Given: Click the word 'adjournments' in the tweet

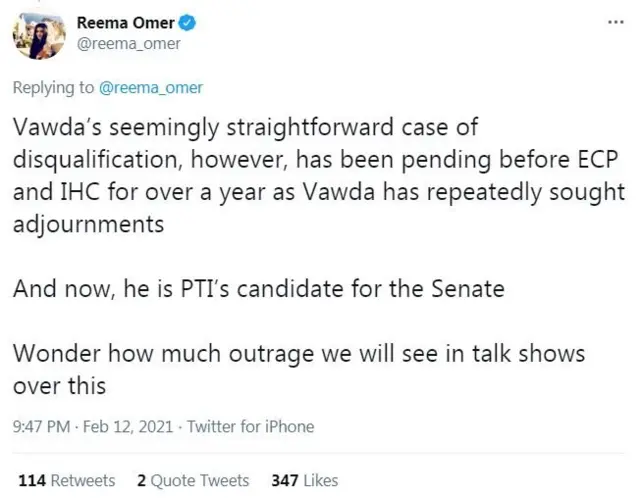Looking at the screenshot, I should (x=88, y=224).
